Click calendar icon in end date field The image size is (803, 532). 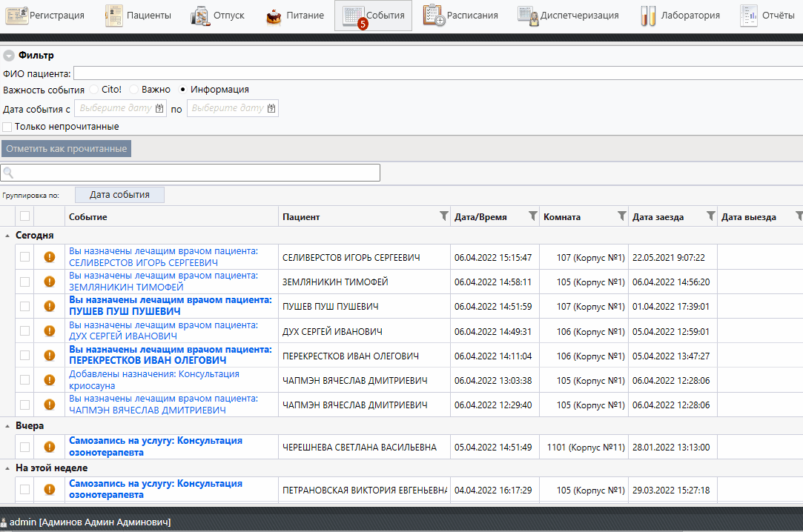click(x=271, y=108)
